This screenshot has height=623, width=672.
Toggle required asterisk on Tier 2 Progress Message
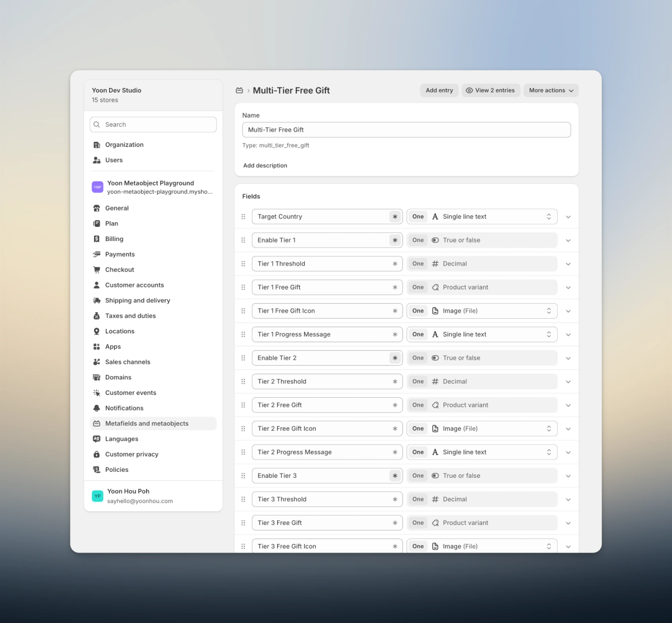tap(395, 452)
